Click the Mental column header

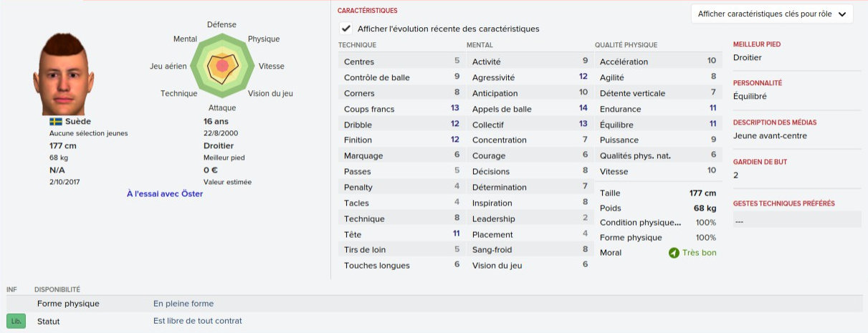(480, 45)
